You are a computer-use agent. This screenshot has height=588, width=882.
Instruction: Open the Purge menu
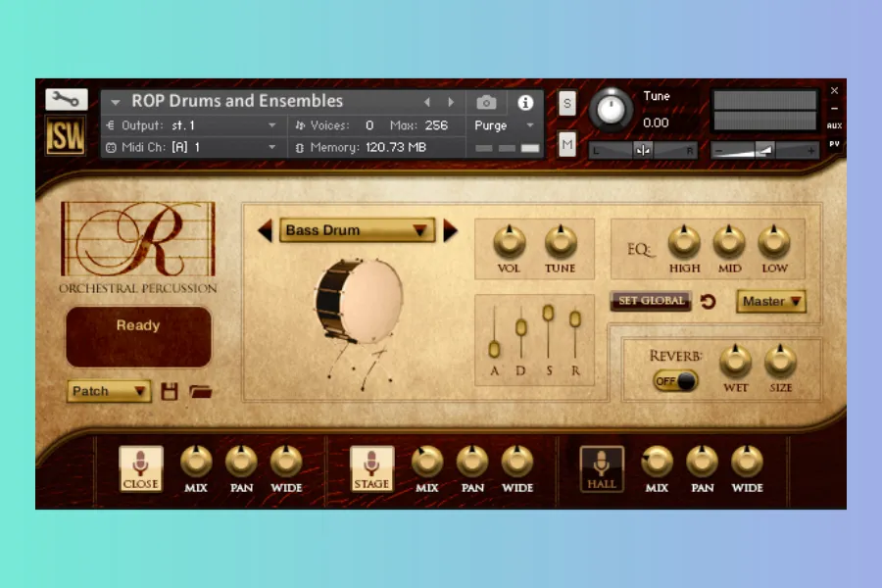(x=505, y=125)
